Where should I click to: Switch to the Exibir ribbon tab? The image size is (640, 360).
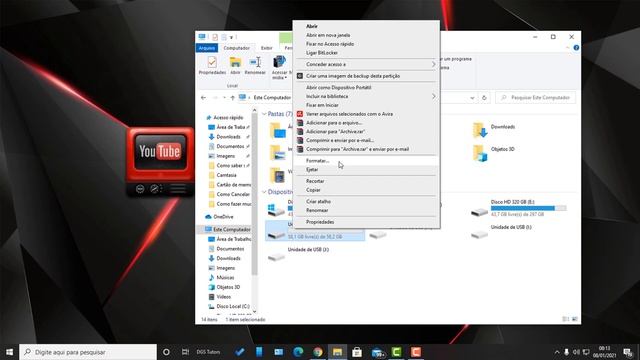(x=267, y=48)
